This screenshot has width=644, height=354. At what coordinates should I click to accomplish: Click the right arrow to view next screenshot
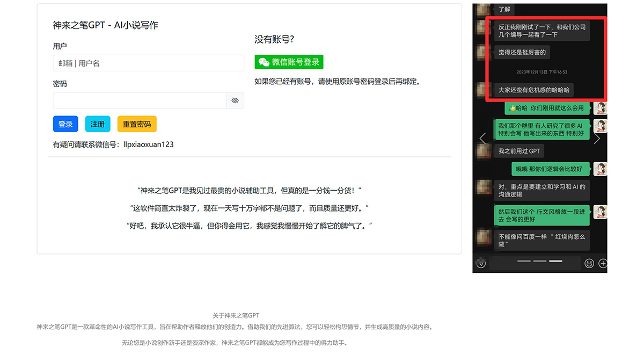click(x=597, y=138)
